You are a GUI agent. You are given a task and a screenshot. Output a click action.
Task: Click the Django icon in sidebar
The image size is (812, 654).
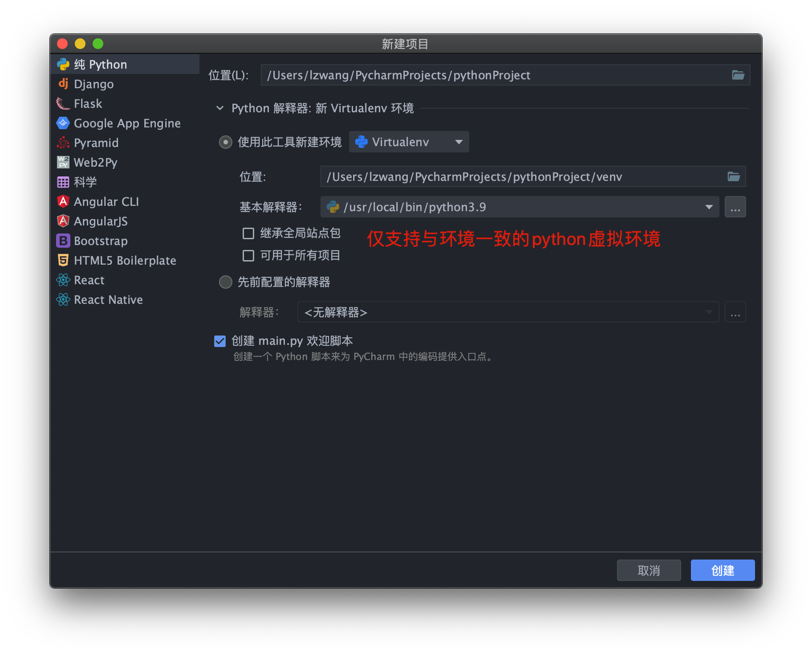tap(63, 84)
